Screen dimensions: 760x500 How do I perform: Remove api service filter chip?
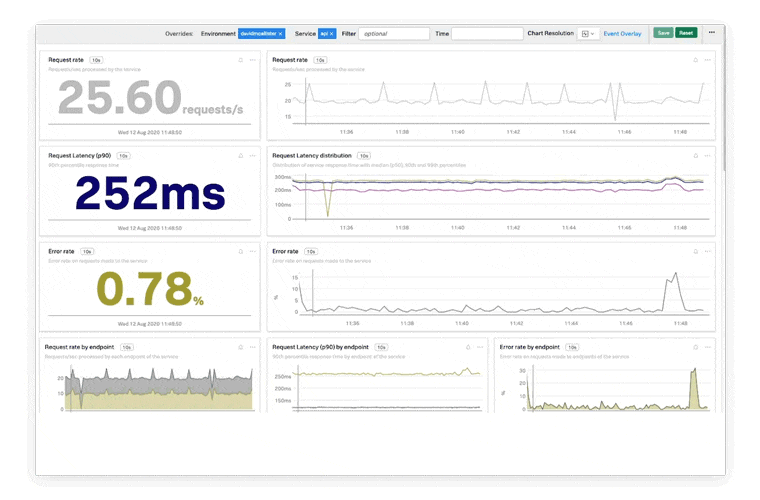tap(332, 33)
